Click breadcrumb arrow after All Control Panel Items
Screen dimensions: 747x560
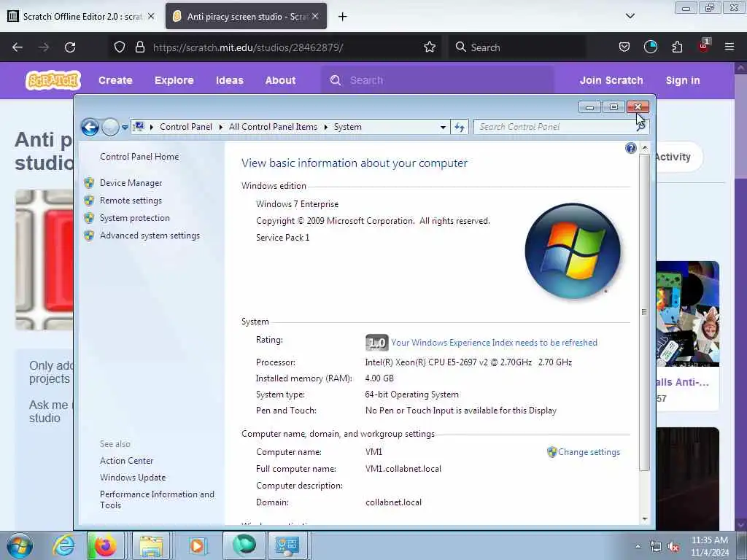coord(326,127)
